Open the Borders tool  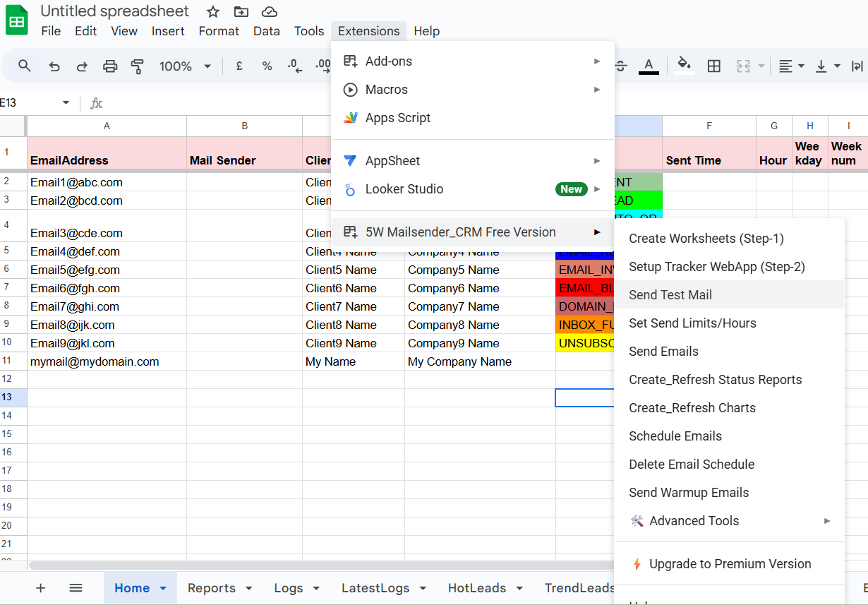[x=714, y=66]
